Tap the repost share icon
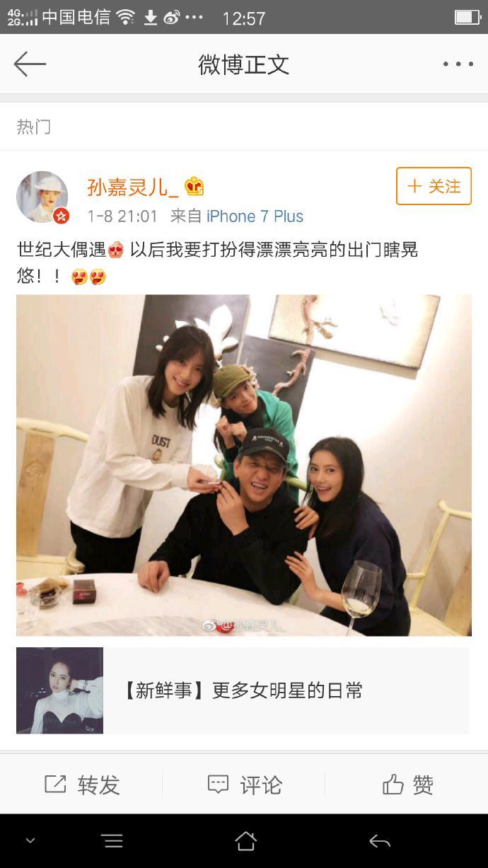 [55, 784]
